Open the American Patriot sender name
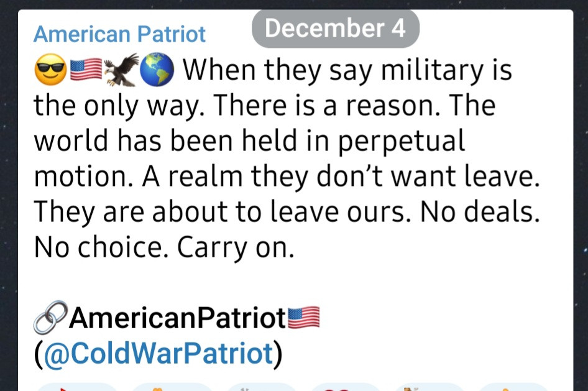The width and height of the screenshot is (588, 391). tap(119, 34)
